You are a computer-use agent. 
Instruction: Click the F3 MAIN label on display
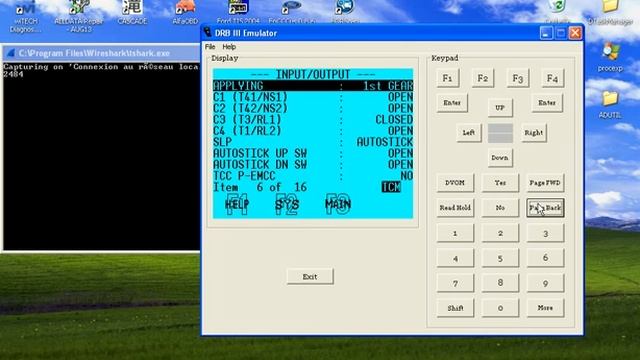coord(338,204)
